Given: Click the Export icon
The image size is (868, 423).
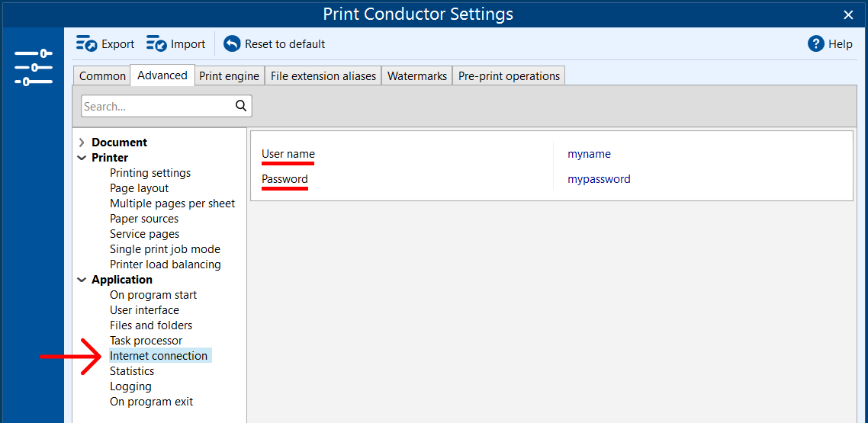Looking at the screenshot, I should point(86,43).
